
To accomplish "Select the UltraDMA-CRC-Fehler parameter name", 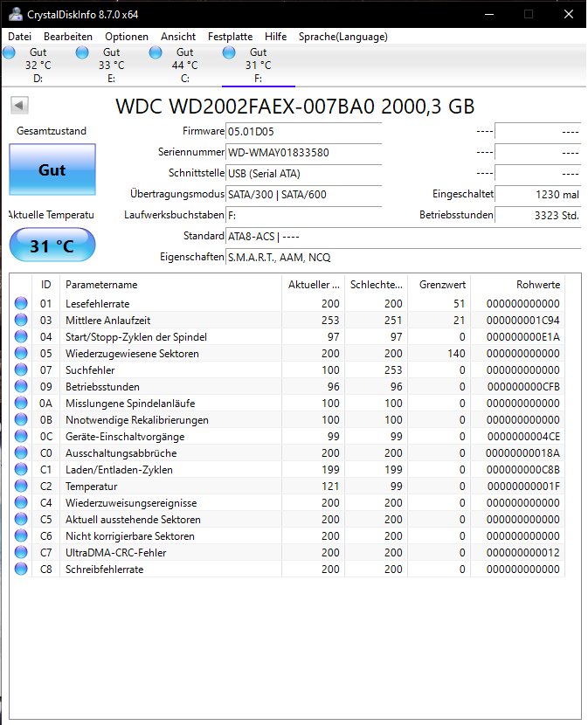I will 116,553.
